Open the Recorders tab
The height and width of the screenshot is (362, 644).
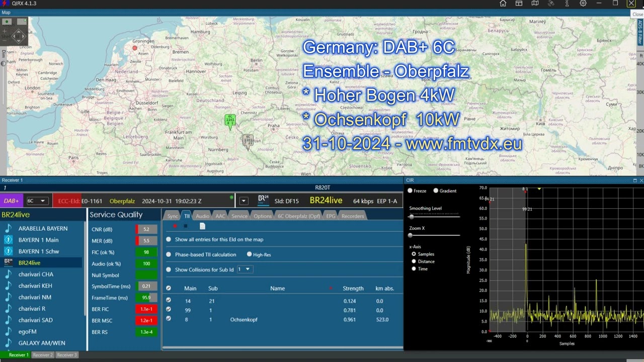coord(353,216)
